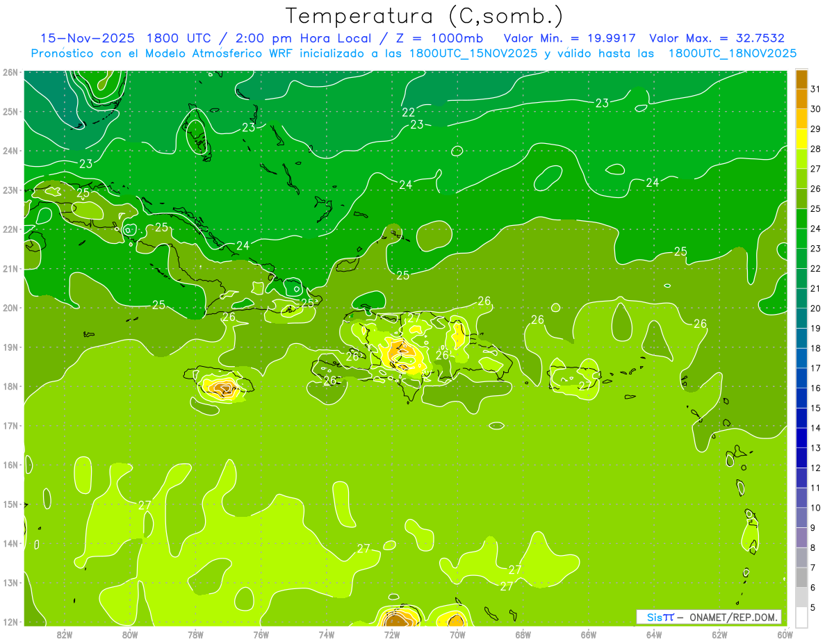Click the 18N latitude axis label
This screenshot has width=834, height=644.
(11, 386)
